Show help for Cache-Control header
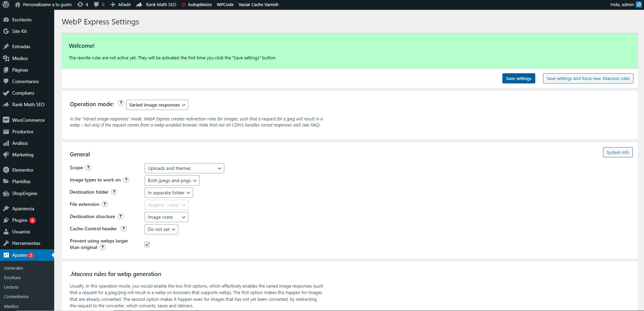The width and height of the screenshot is (644, 311). coord(124,229)
